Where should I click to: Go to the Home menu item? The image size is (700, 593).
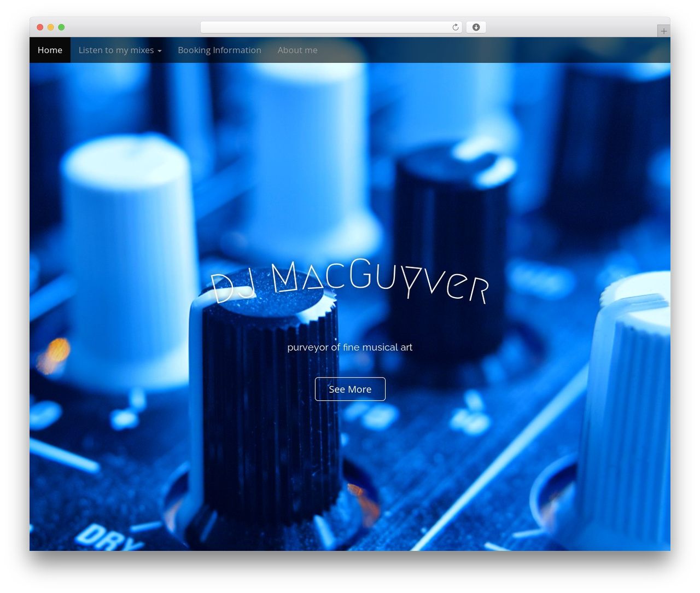(x=50, y=50)
